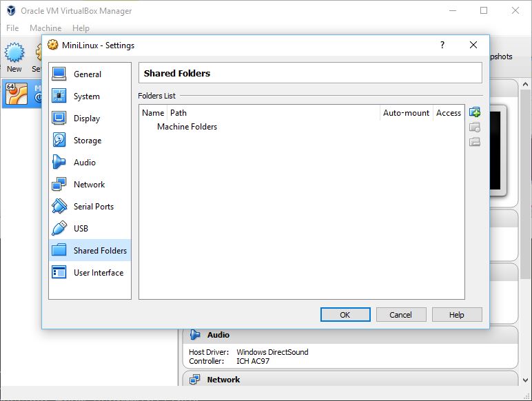This screenshot has width=532, height=401.
Task: Click the Display screen icon
Action: tap(59, 118)
